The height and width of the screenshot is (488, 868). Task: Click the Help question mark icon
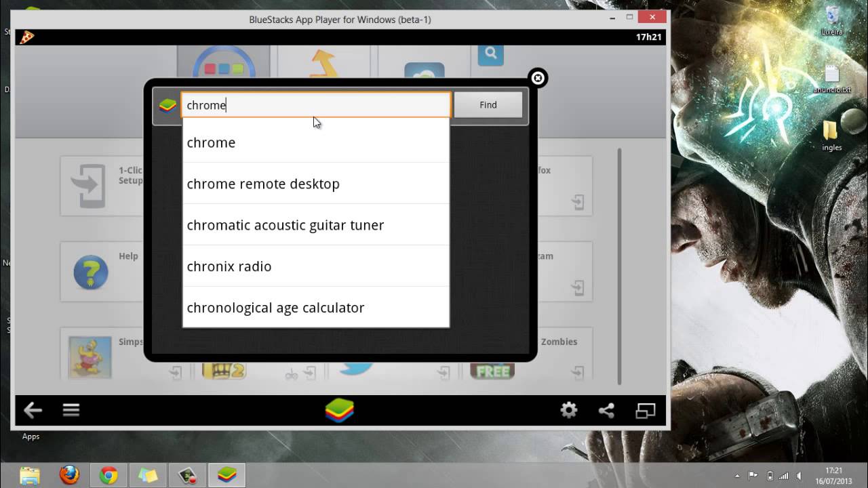pyautogui.click(x=91, y=272)
